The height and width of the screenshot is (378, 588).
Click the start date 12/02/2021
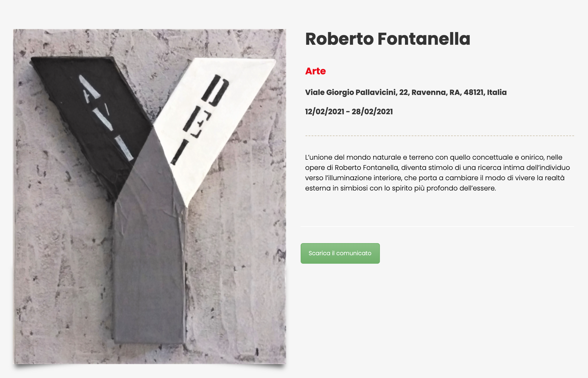click(325, 112)
